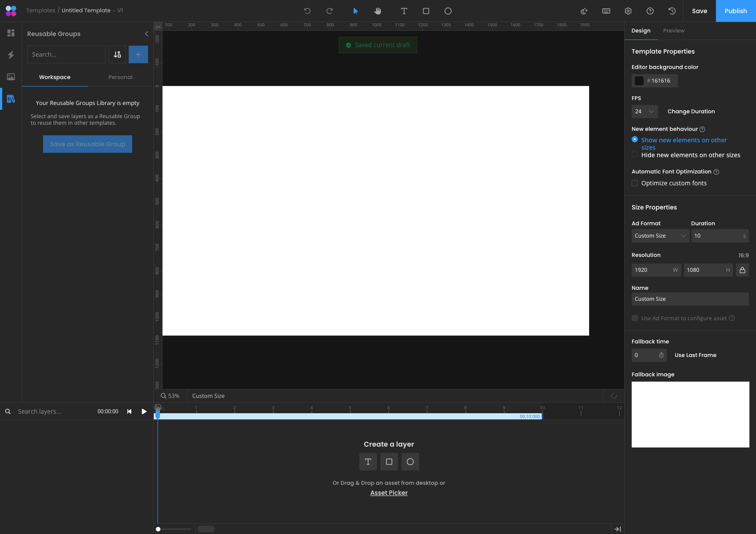Click Save as Reusable Group button

tap(87, 144)
